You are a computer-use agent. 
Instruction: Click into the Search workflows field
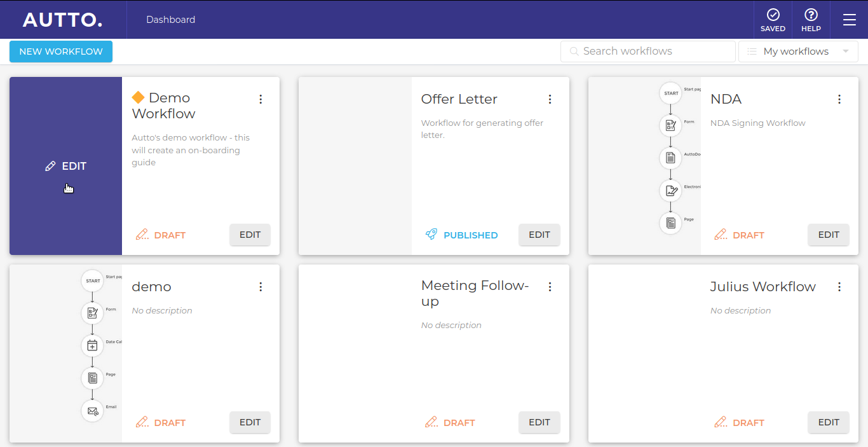click(x=648, y=52)
